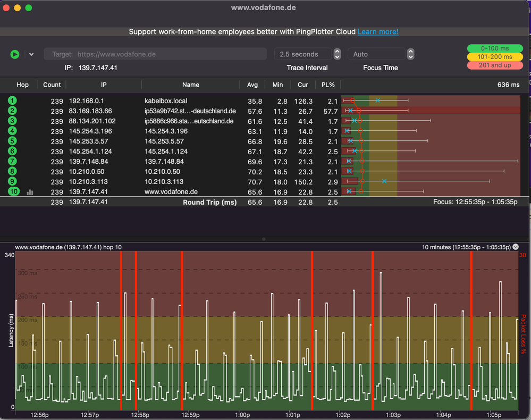531x420 pixels.
Task: Open the 10 minutes timeline range dropdown
Action: tap(516, 247)
